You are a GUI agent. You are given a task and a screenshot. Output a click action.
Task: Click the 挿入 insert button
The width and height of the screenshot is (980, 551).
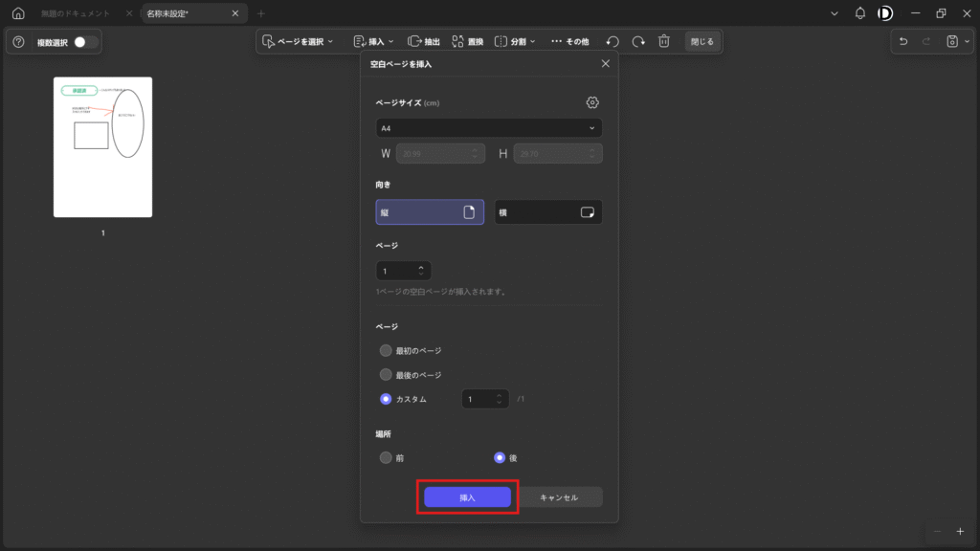click(x=467, y=497)
